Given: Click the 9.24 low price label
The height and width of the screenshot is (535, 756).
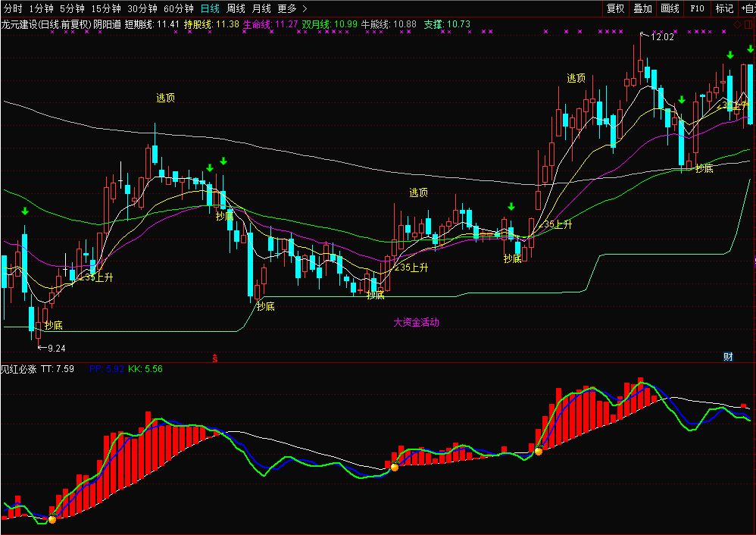Looking at the screenshot, I should [x=56, y=348].
